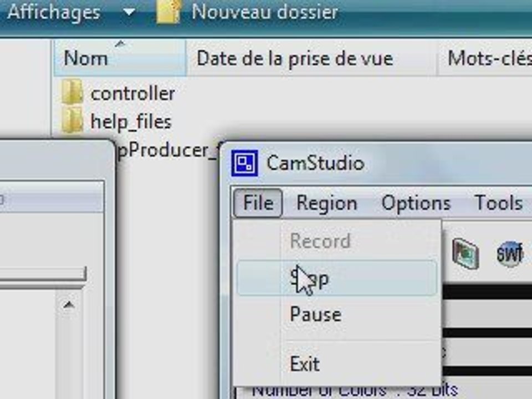This screenshot has width=532, height=399.
Task: Click the screen annotations toolbar icon
Action: 465,253
